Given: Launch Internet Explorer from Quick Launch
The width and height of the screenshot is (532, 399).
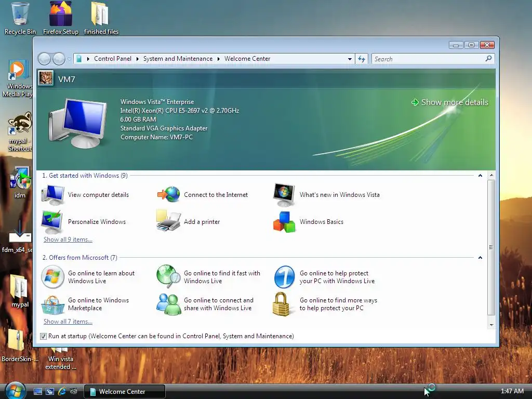Looking at the screenshot, I should click(x=62, y=392).
